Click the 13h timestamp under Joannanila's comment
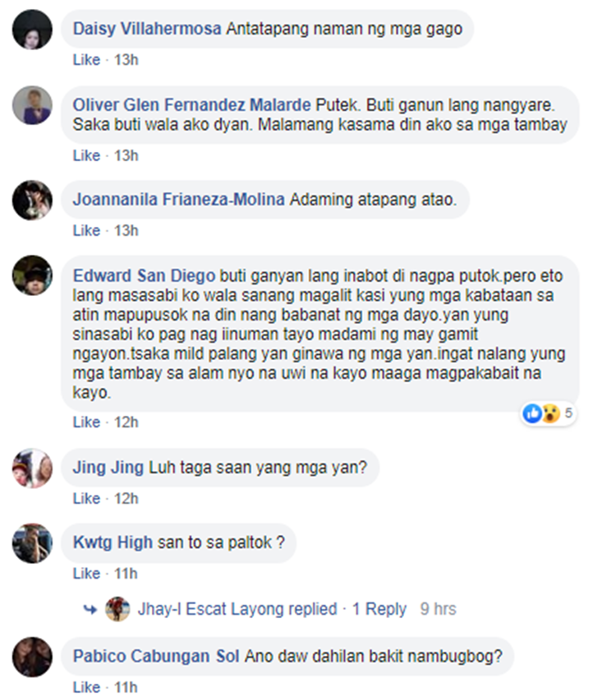The width and height of the screenshot is (616, 697). (x=126, y=231)
